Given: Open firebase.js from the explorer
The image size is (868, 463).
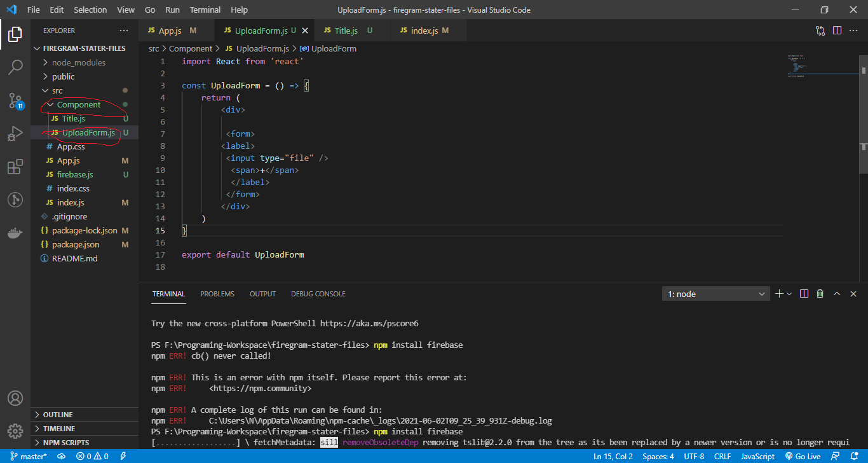Looking at the screenshot, I should pyautogui.click(x=75, y=174).
